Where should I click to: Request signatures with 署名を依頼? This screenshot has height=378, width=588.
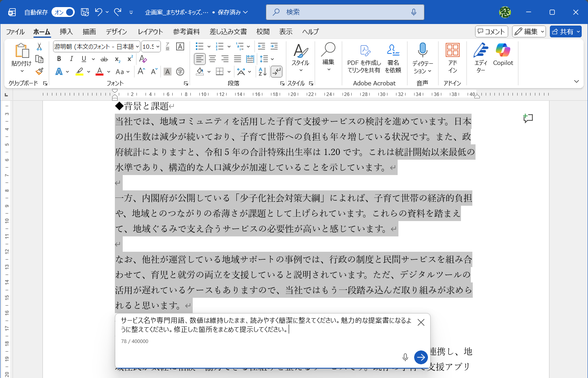(393, 57)
